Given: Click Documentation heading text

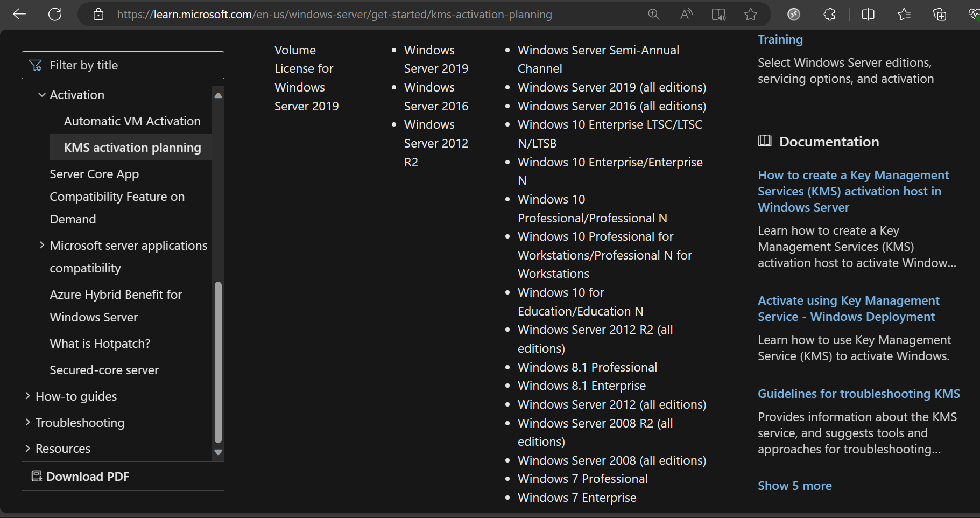Looking at the screenshot, I should (x=829, y=142).
